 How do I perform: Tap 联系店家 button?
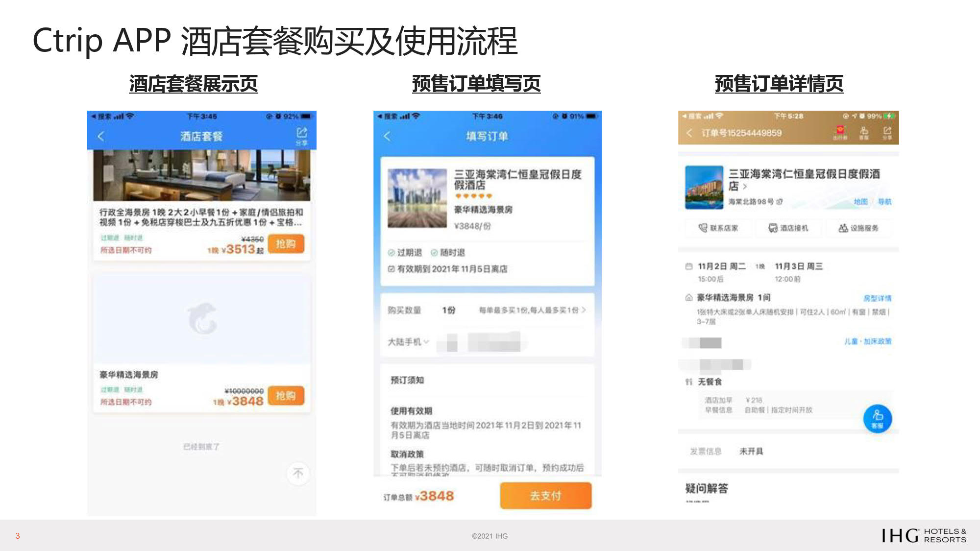(718, 228)
